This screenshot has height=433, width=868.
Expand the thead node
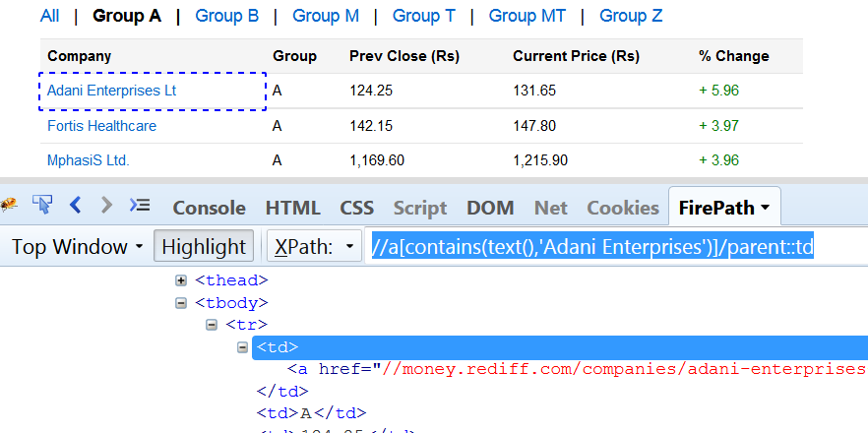pyautogui.click(x=181, y=280)
